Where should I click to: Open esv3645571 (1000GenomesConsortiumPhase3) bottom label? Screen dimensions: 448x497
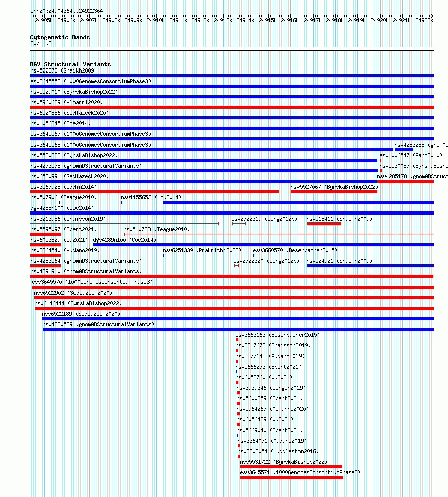click(x=300, y=472)
